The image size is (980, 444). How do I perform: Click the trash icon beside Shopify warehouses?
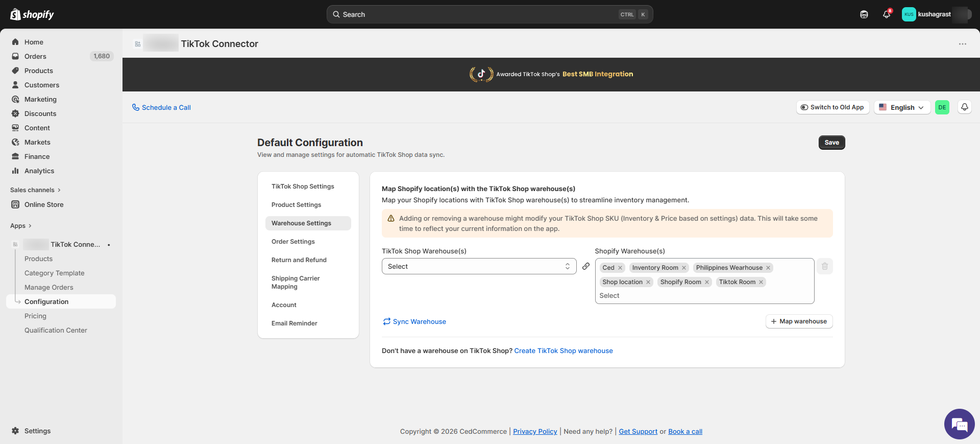pos(824,266)
